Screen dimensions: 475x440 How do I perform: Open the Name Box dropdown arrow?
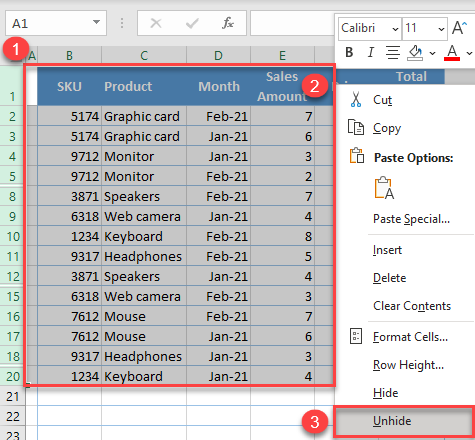point(96,22)
